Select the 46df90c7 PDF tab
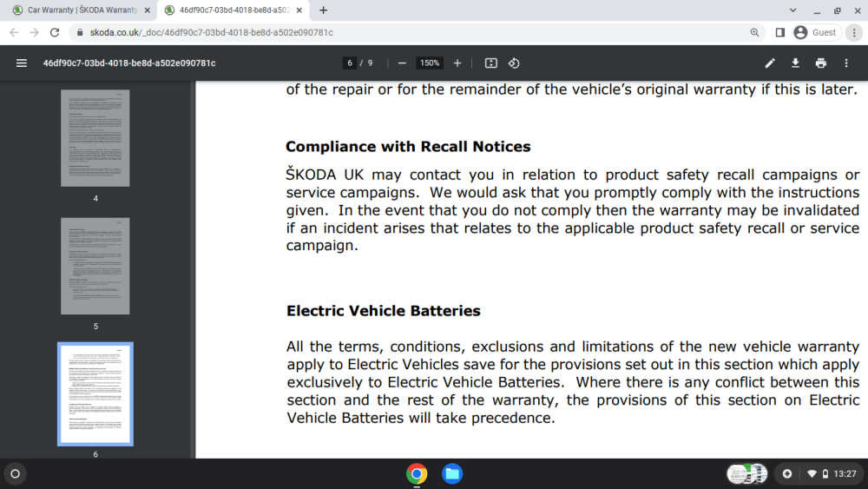Viewport: 868px width, 489px height. click(x=233, y=10)
